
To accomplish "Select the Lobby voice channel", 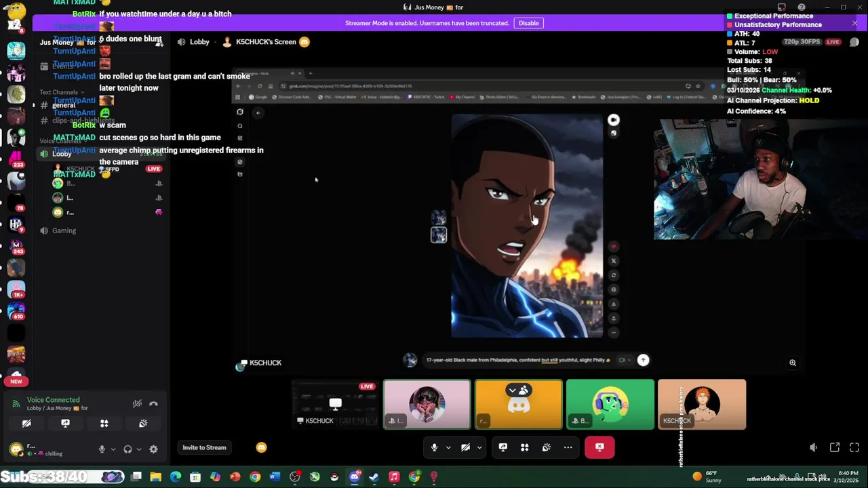I will pos(102,154).
